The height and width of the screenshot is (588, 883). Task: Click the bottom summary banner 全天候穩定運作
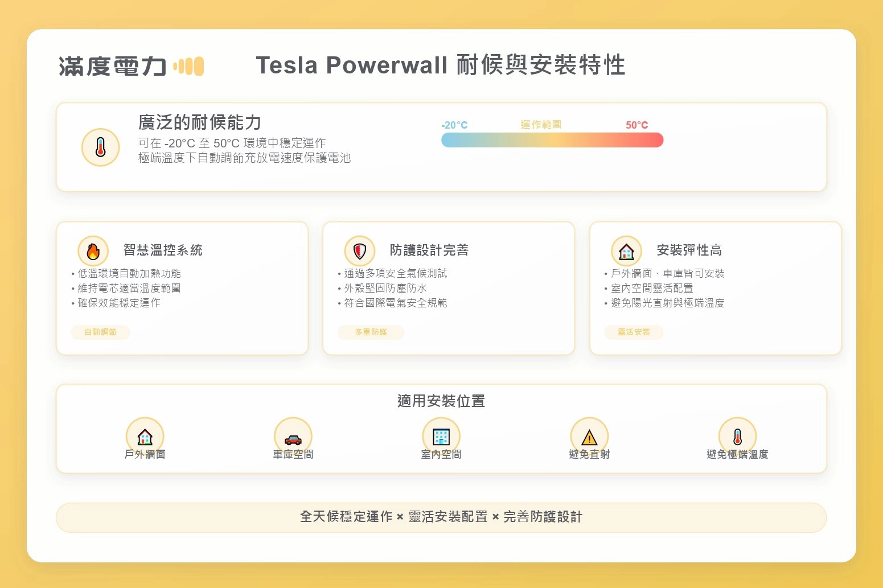tap(441, 517)
